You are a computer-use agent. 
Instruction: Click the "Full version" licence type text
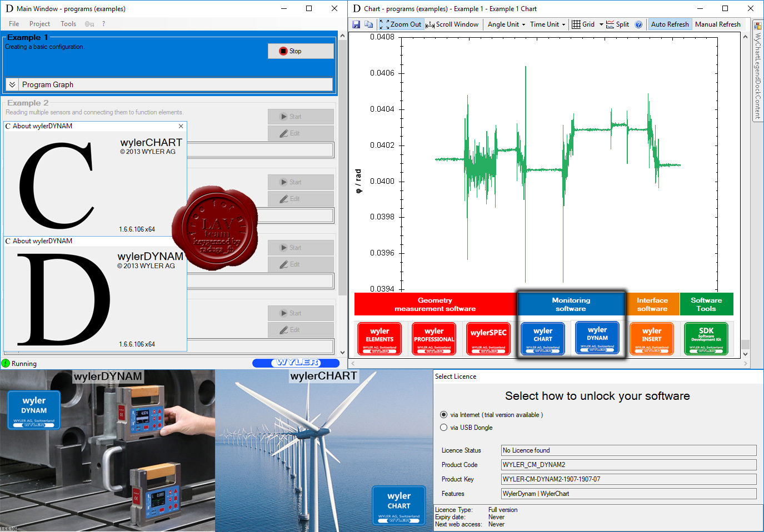[503, 510]
